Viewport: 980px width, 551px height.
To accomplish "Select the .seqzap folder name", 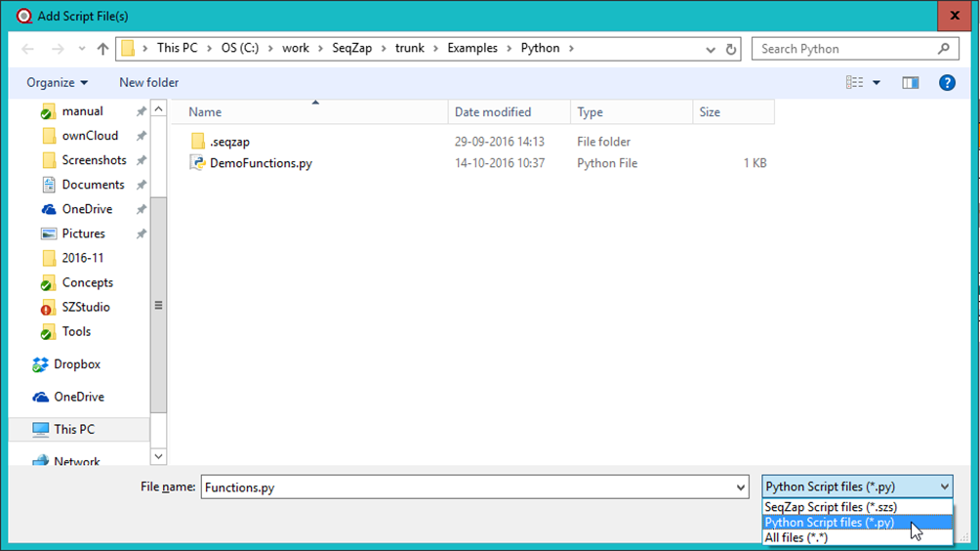I will (x=230, y=142).
